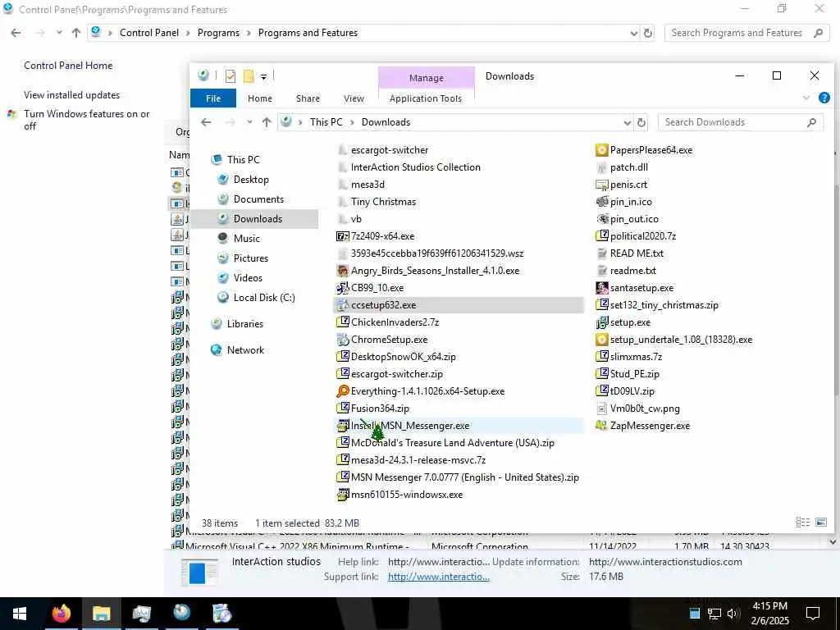Go back in Downloads window
This screenshot has width=840, height=630.
click(206, 122)
